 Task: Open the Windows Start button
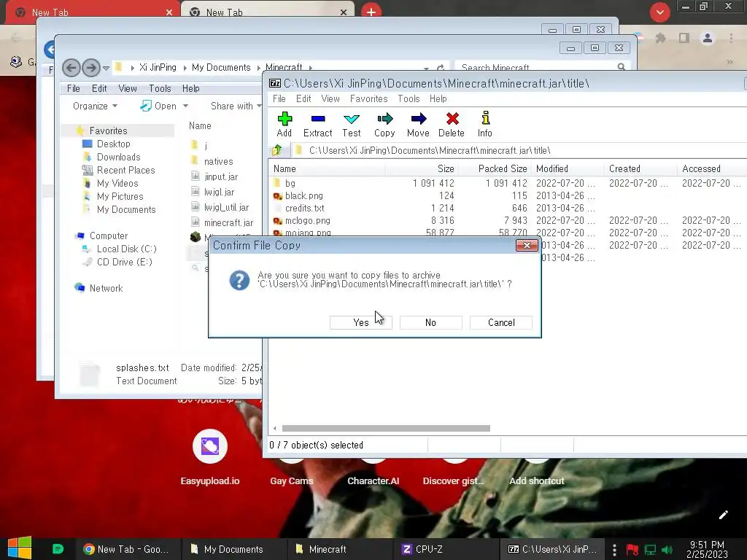pos(20,548)
